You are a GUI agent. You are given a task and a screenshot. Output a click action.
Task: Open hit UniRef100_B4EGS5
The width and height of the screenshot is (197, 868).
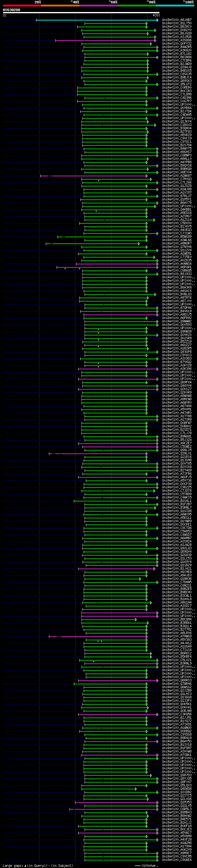pyautogui.click(x=177, y=71)
